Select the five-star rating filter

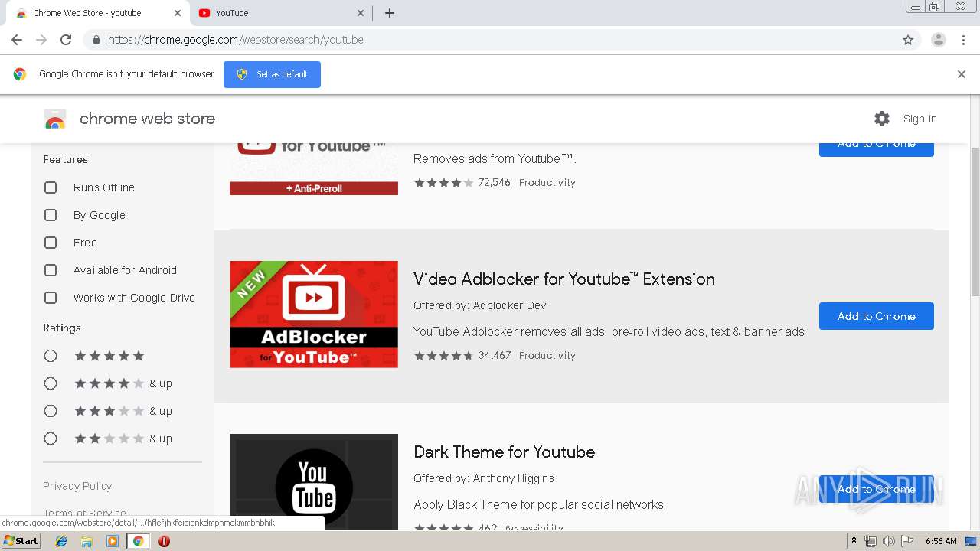pos(51,356)
